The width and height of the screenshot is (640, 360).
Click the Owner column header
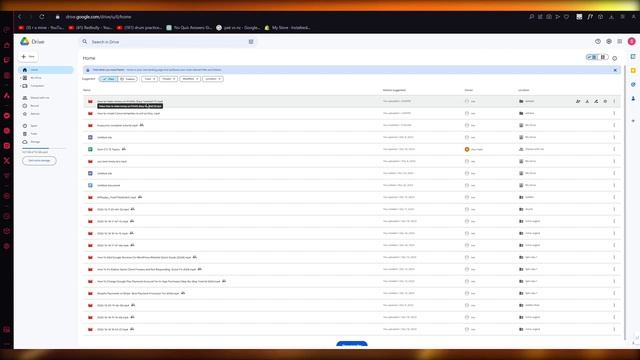click(468, 90)
